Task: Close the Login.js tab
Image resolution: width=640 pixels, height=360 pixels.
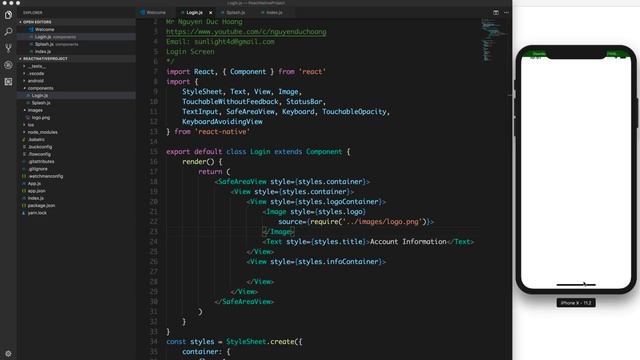Action: tap(211, 13)
